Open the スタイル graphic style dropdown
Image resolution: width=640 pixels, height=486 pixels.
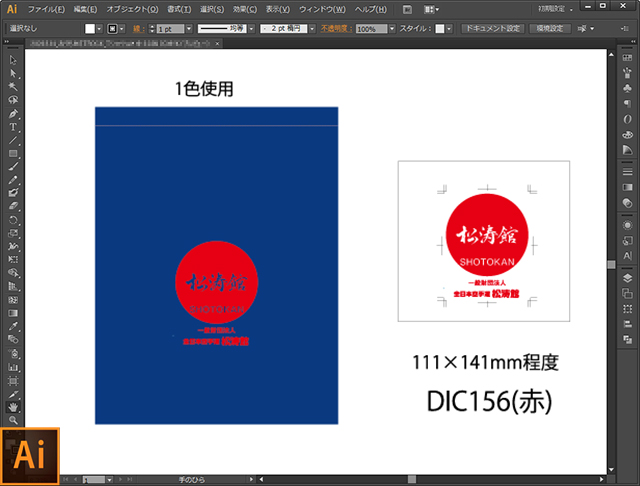coord(449,29)
